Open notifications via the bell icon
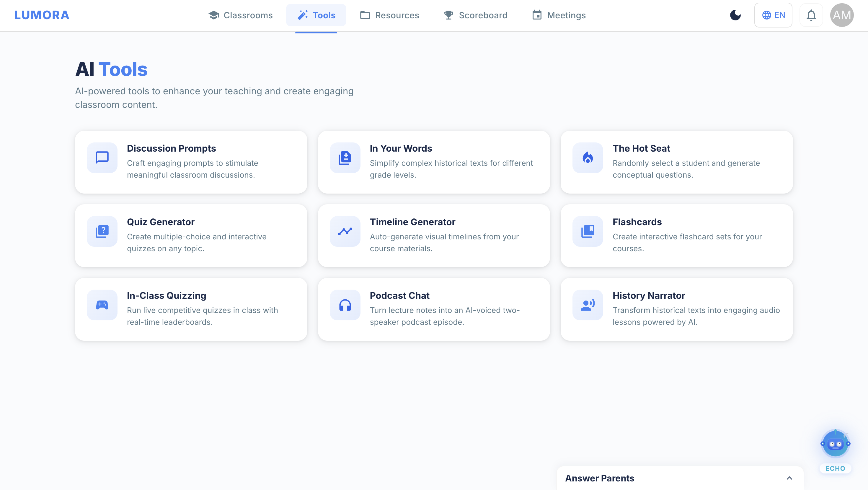 (811, 15)
